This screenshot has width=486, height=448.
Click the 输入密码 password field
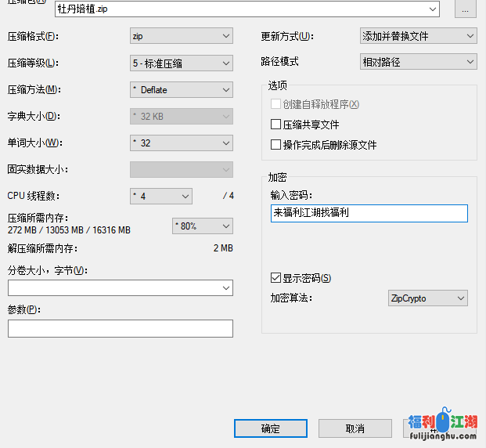click(x=369, y=214)
